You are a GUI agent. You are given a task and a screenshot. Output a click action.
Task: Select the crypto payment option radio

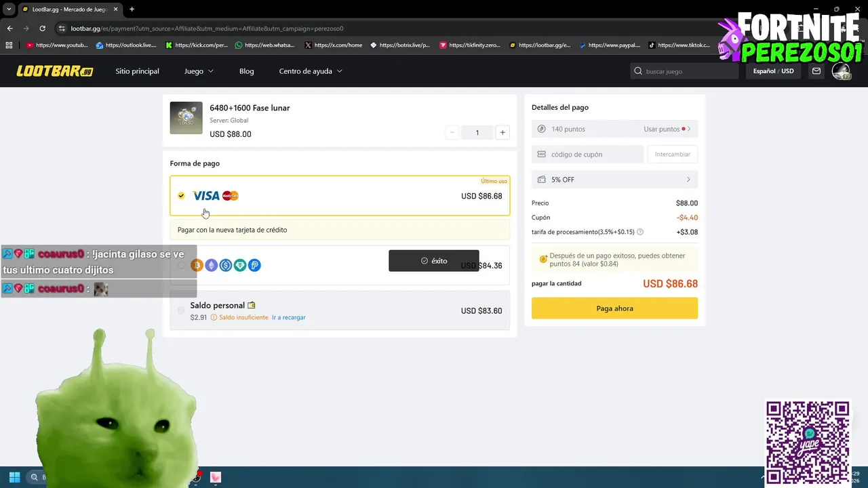point(181,266)
